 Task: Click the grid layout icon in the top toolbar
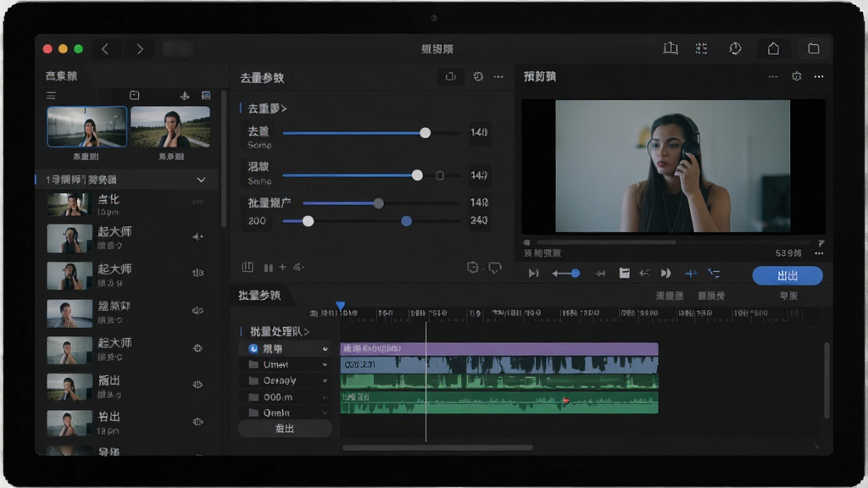coord(701,48)
